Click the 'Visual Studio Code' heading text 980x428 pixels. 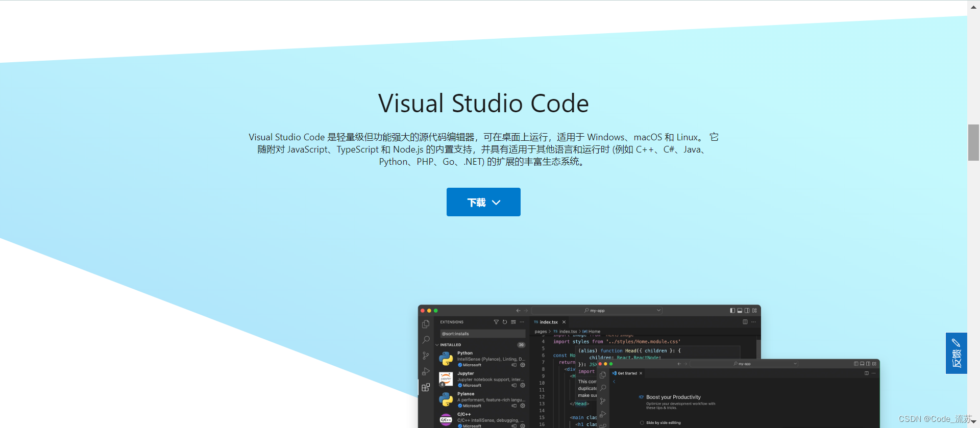coord(483,103)
